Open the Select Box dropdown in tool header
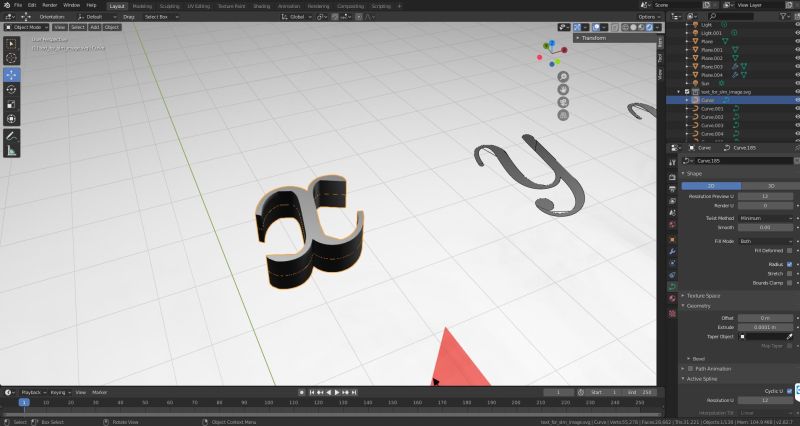This screenshot has height=426, width=800. click(x=161, y=17)
